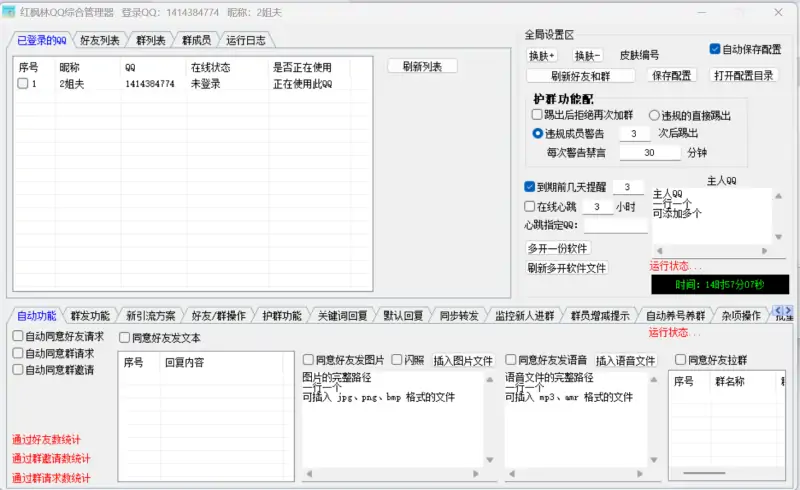Click scroll-up arrow in 主人QQ box

[779, 195]
